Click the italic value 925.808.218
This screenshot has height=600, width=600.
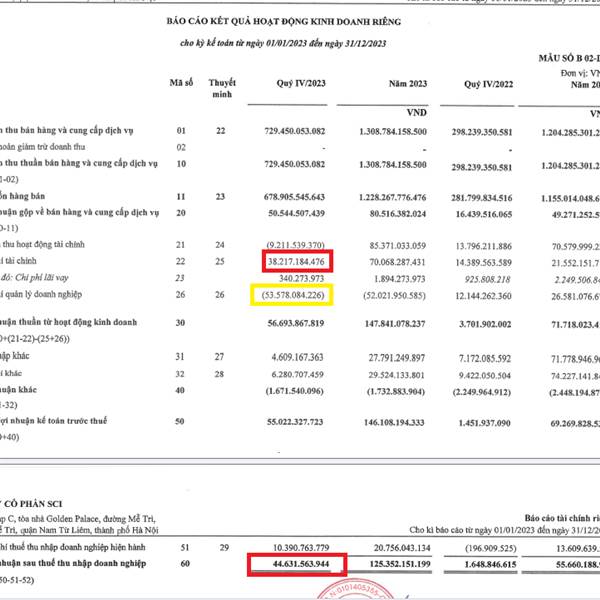tap(488, 279)
